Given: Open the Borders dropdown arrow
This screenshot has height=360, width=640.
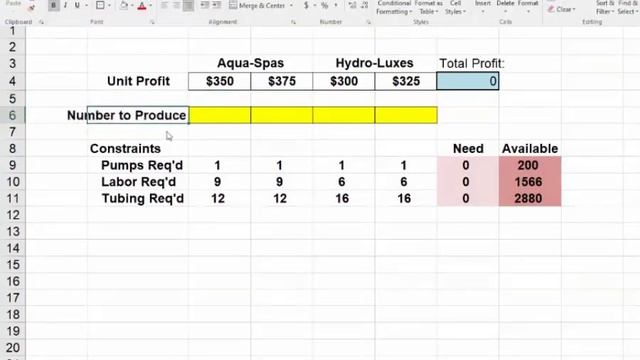Looking at the screenshot, I should 109,5.
